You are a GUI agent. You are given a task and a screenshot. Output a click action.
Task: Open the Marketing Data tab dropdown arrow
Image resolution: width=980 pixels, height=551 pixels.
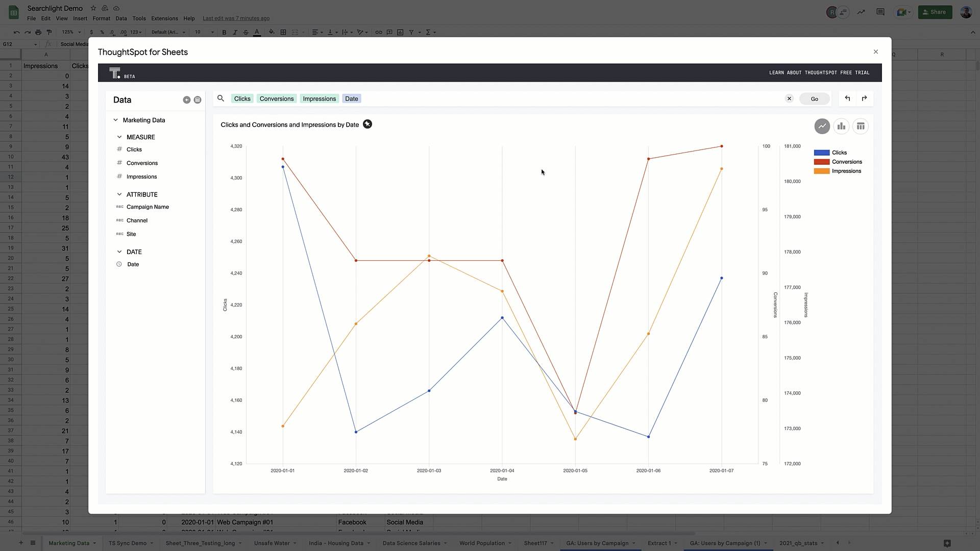[x=94, y=543]
